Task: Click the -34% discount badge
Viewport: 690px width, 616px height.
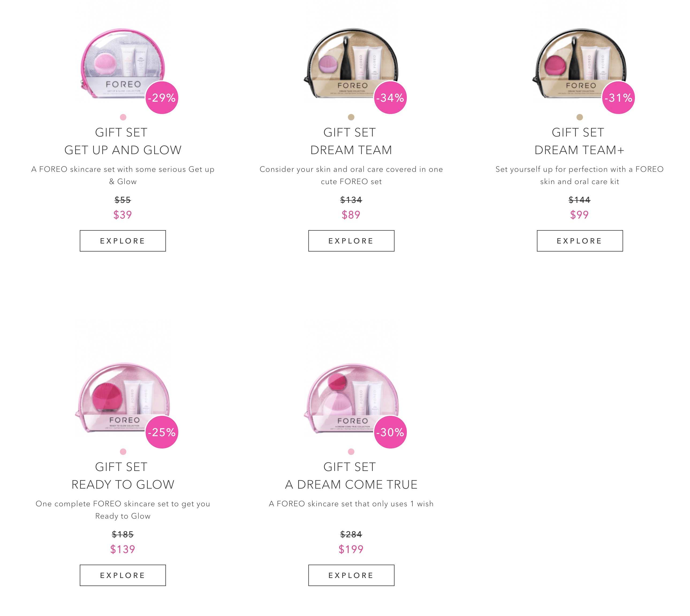Action: click(390, 98)
